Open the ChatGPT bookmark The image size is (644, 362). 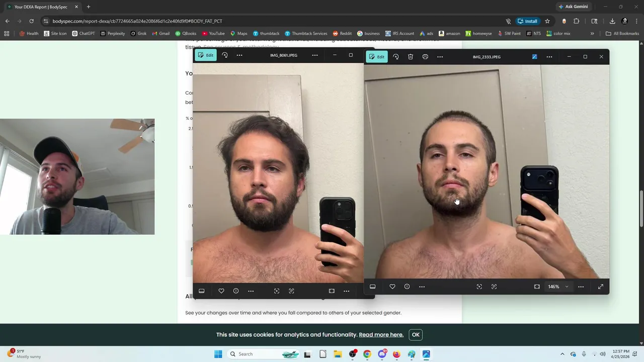point(84,34)
